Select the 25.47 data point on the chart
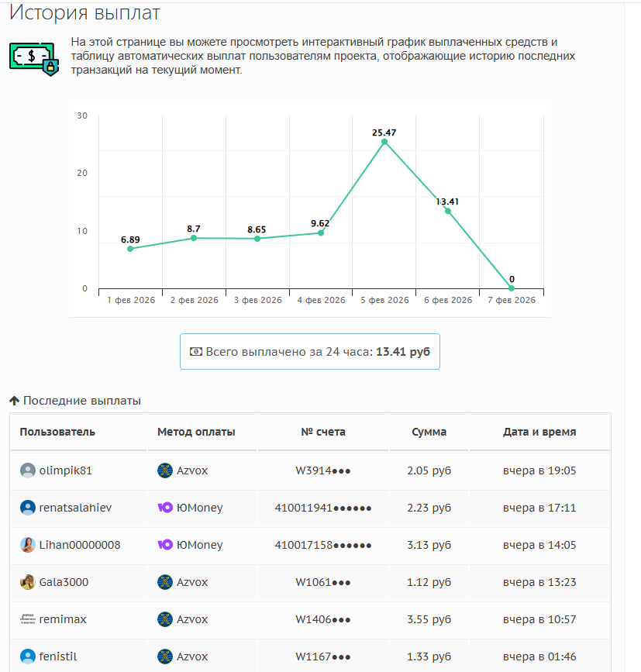641x672 pixels. tap(384, 141)
